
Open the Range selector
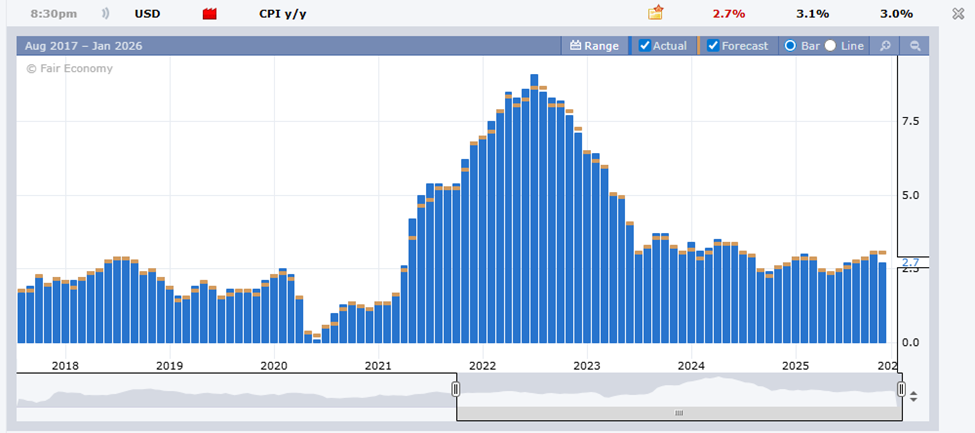601,46
